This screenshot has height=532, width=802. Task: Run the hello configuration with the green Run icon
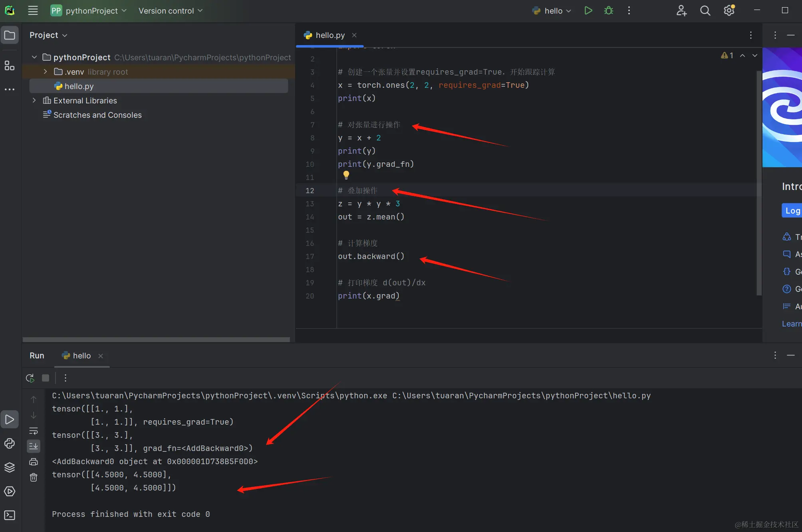point(588,11)
